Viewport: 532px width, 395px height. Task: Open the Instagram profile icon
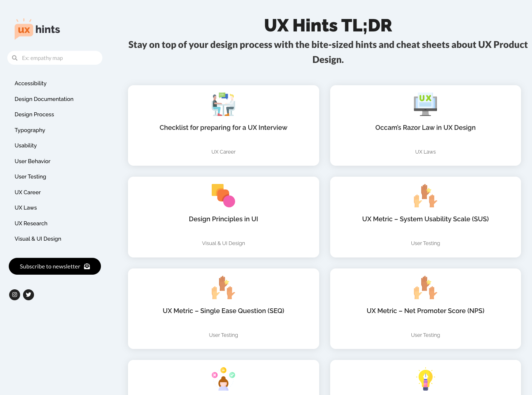14,294
